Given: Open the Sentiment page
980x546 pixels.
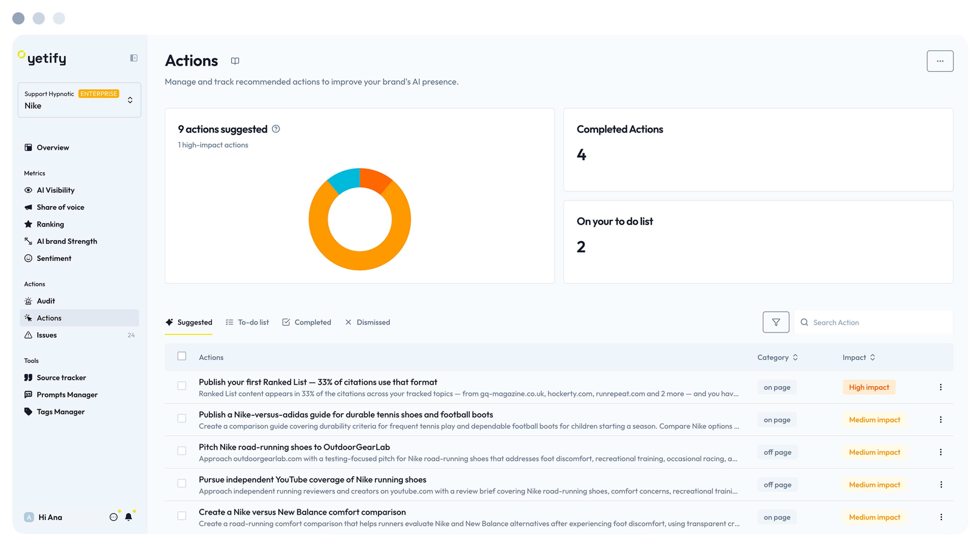Looking at the screenshot, I should tap(79, 258).
